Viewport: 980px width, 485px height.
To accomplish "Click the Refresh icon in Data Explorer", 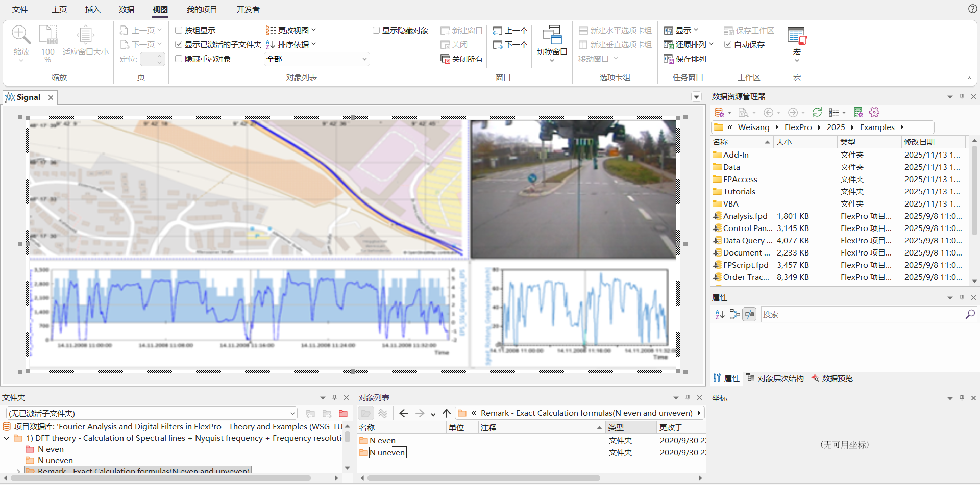I will click(x=817, y=112).
